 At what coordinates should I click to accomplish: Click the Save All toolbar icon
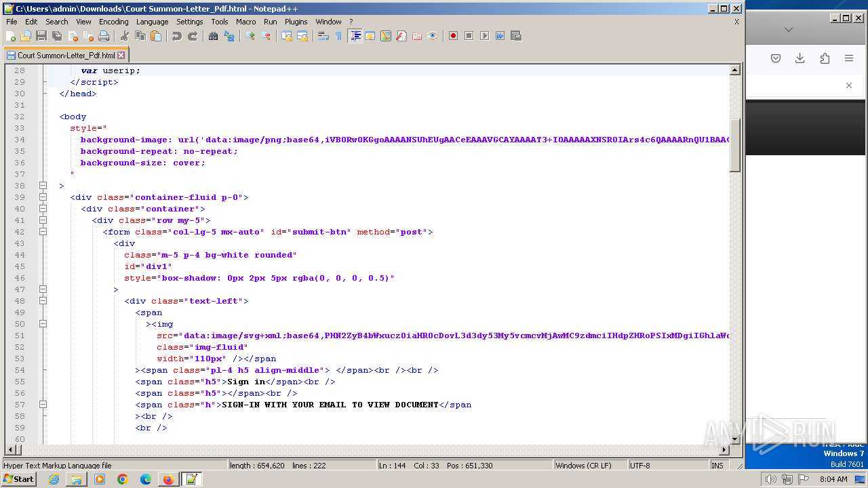click(57, 36)
